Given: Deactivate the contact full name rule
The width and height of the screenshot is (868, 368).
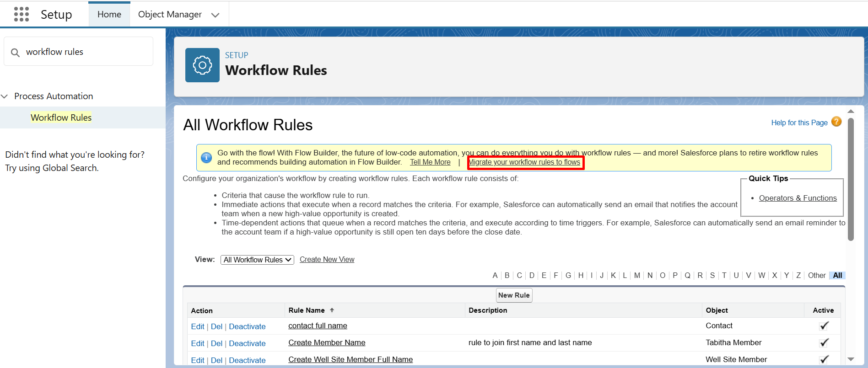Looking at the screenshot, I should [x=247, y=326].
